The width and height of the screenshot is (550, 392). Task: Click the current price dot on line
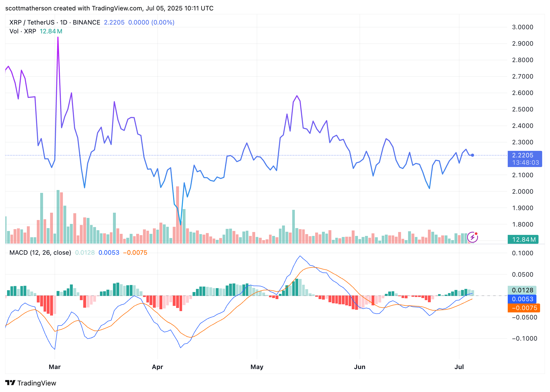[473, 155]
